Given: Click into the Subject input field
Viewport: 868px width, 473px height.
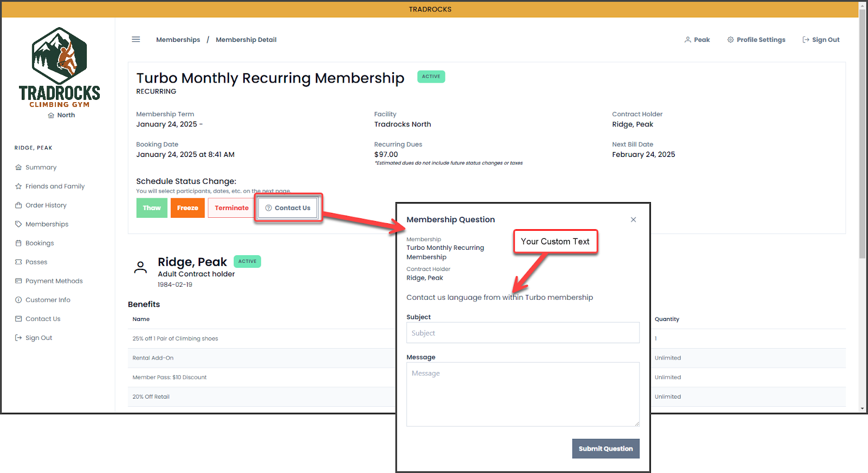Looking at the screenshot, I should [522, 333].
